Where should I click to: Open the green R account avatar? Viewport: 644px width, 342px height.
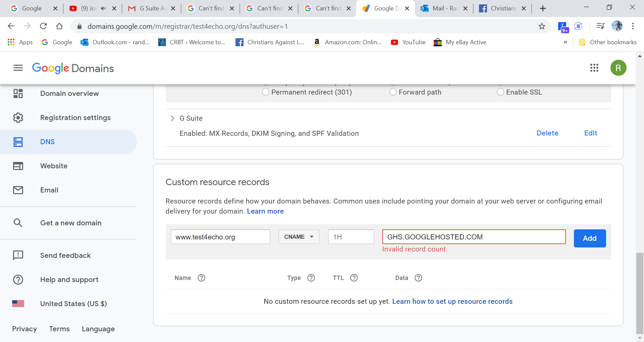point(618,68)
